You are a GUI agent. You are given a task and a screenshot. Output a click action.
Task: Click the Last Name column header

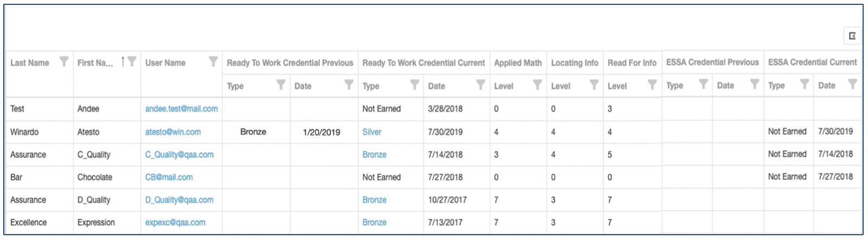click(x=30, y=63)
